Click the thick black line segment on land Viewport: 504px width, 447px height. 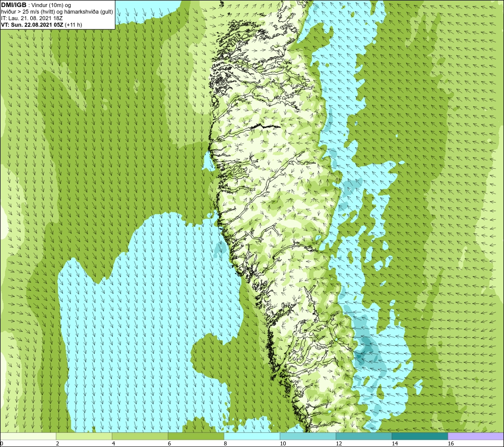pyautogui.click(x=265, y=126)
